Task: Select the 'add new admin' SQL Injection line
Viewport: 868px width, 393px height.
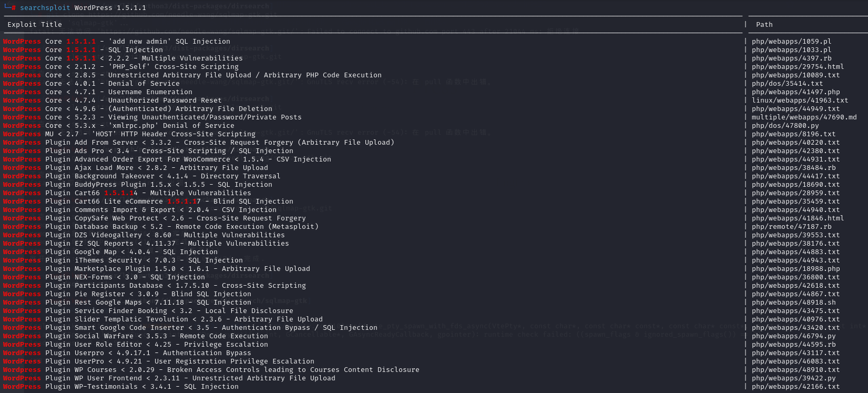Action: point(117,41)
